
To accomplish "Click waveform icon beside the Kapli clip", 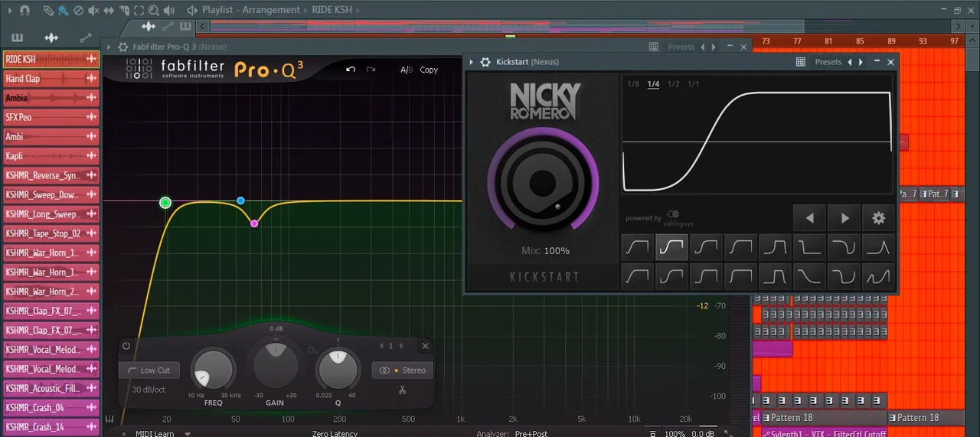I will tap(91, 156).
